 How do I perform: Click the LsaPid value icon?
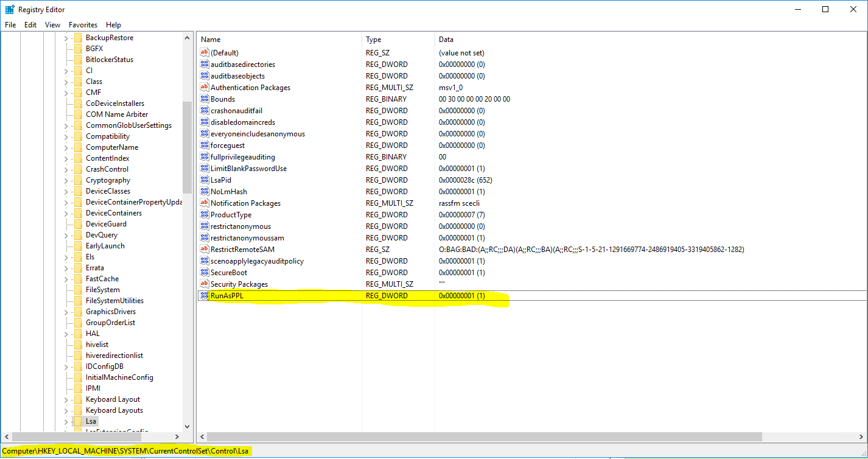pyautogui.click(x=205, y=180)
